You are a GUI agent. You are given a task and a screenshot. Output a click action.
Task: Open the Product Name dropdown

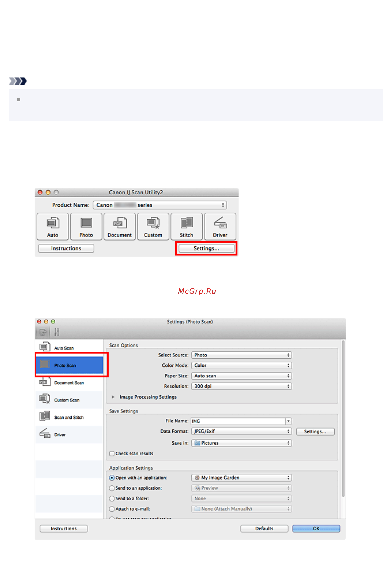[x=160, y=205]
